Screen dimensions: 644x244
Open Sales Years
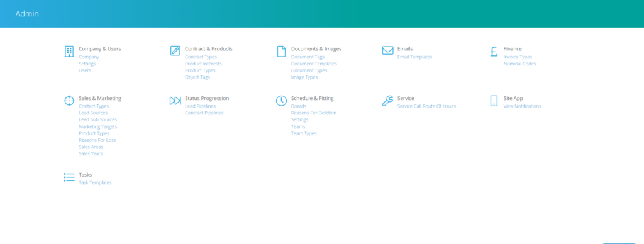tap(91, 153)
